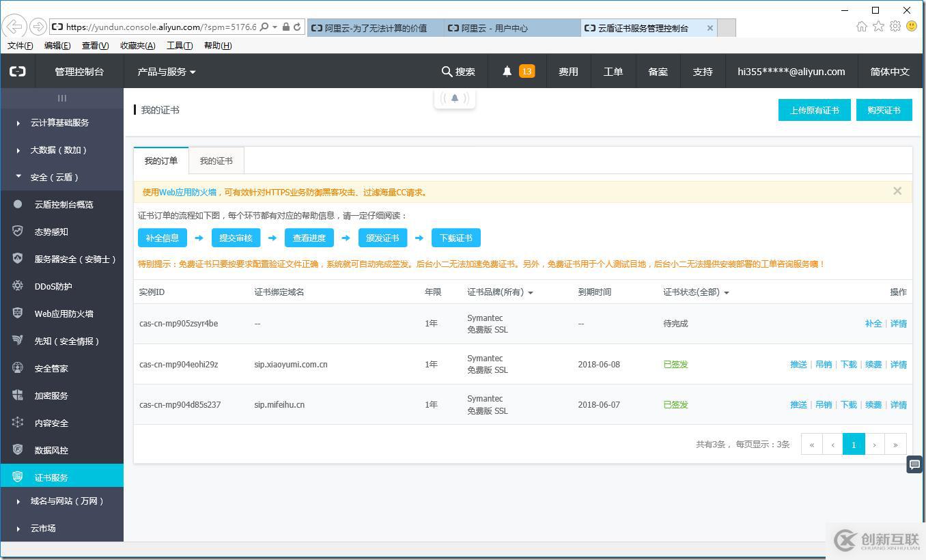Click the floating bell reminder under the header
This screenshot has width=926, height=560.
click(455, 98)
